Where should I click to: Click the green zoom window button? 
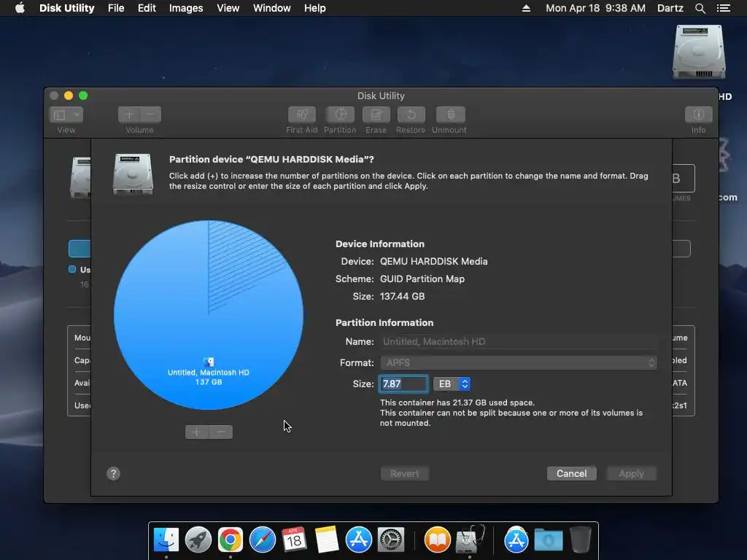(83, 96)
